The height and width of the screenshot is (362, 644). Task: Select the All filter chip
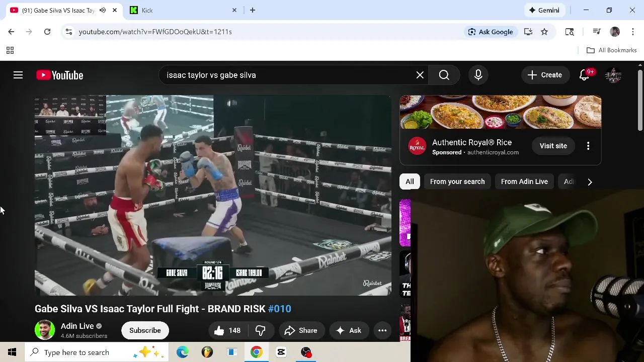coord(410,182)
